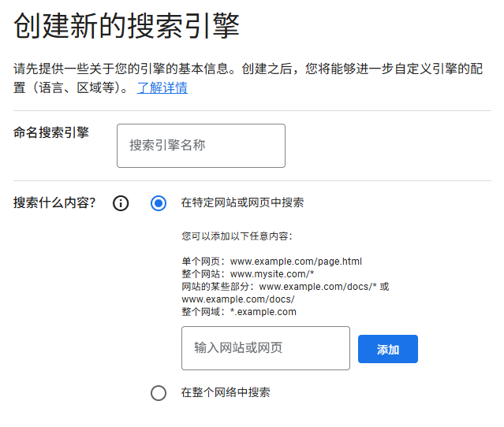This screenshot has width=504, height=427.
Task: Click the divider line below the name field
Action: [x=252, y=180]
